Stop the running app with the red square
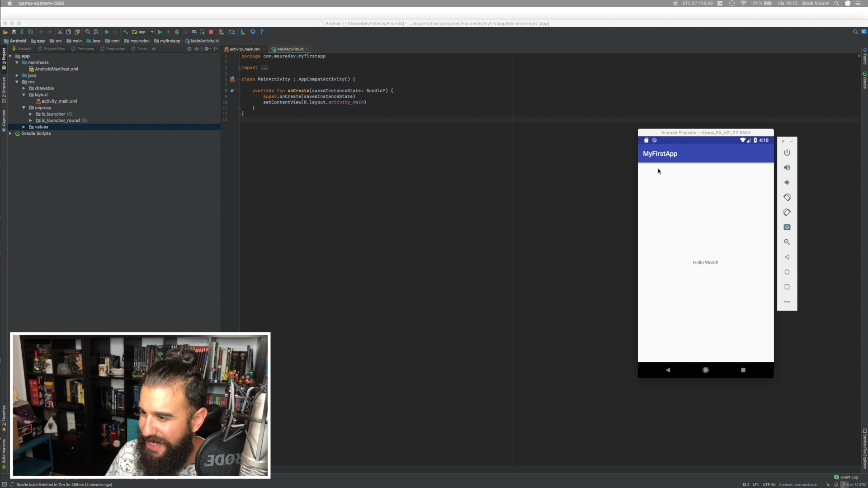 tap(211, 32)
